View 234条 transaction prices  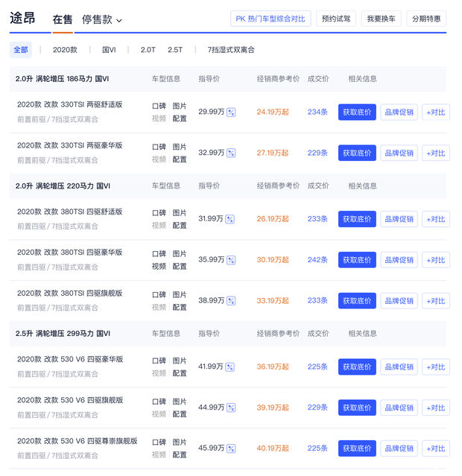point(317,112)
